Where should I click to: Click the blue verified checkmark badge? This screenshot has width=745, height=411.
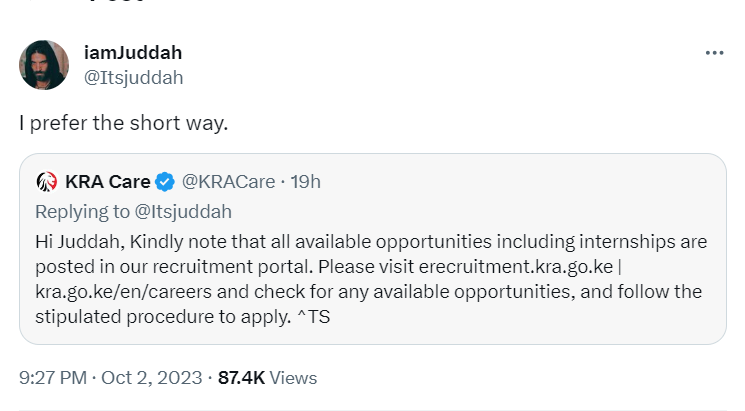point(165,182)
